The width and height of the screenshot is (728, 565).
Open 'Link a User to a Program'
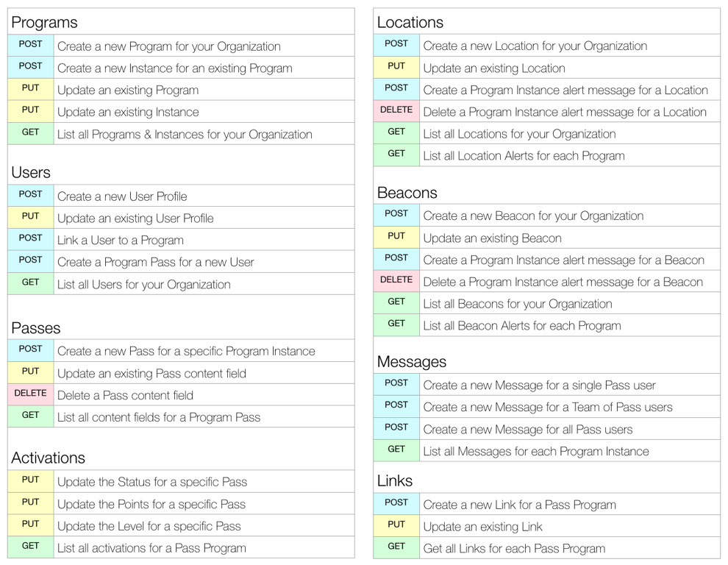(121, 241)
